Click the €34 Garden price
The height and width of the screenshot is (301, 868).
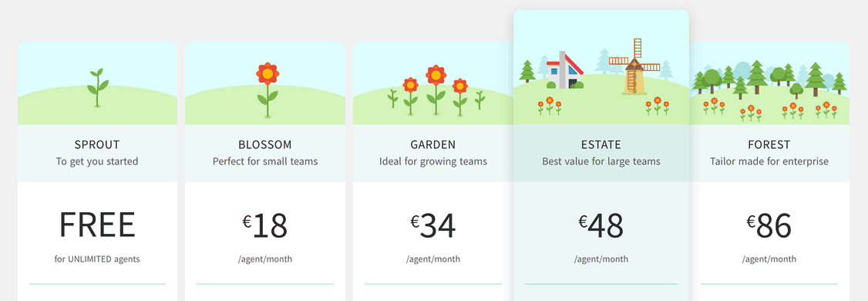click(433, 225)
